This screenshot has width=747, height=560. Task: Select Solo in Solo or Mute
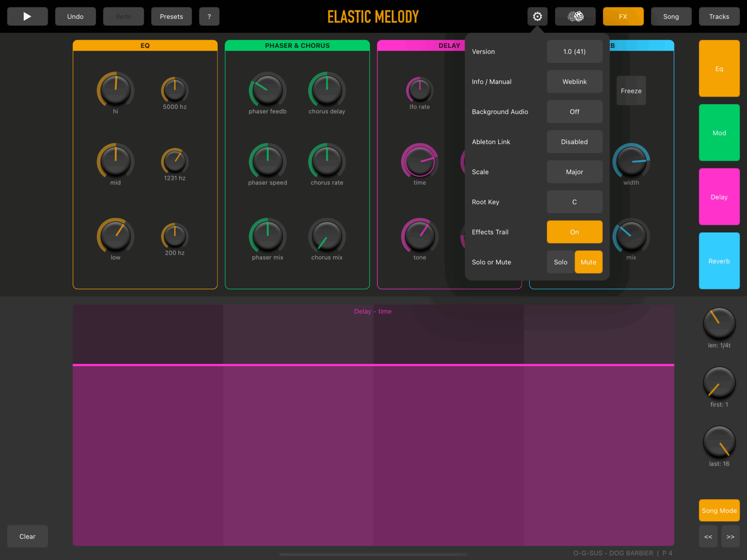(560, 262)
